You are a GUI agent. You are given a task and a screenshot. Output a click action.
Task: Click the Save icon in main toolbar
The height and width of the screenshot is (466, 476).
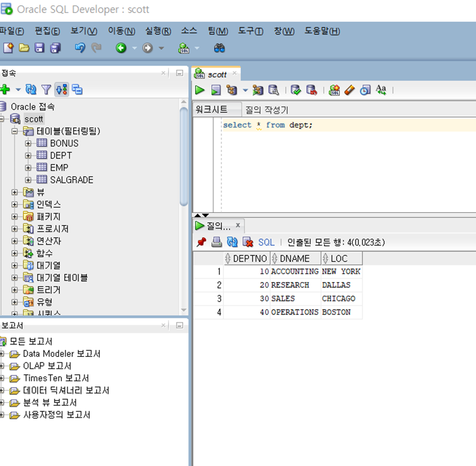(40, 48)
